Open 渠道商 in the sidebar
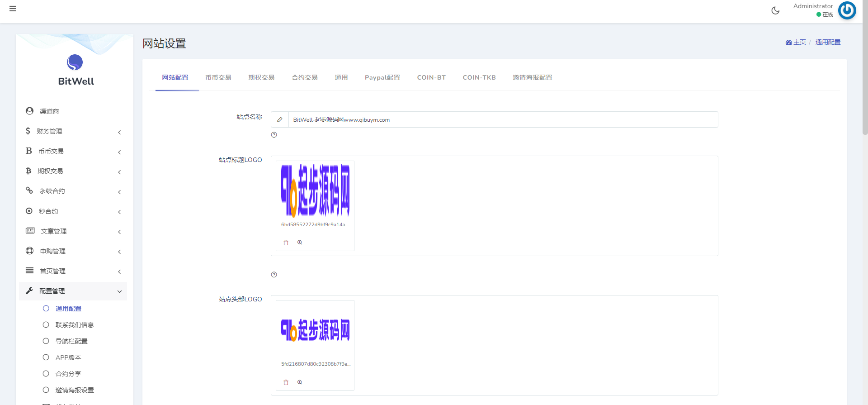The width and height of the screenshot is (868, 405). 49,111
